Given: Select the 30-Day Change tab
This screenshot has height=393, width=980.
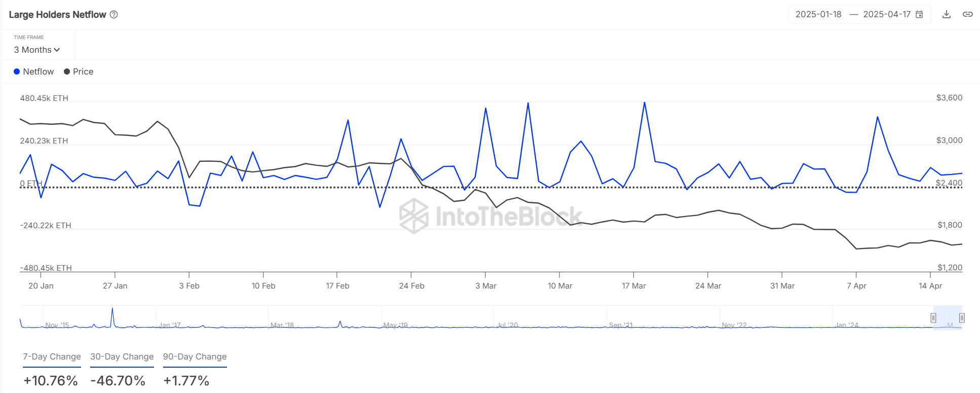Looking at the screenshot, I should [x=122, y=356].
